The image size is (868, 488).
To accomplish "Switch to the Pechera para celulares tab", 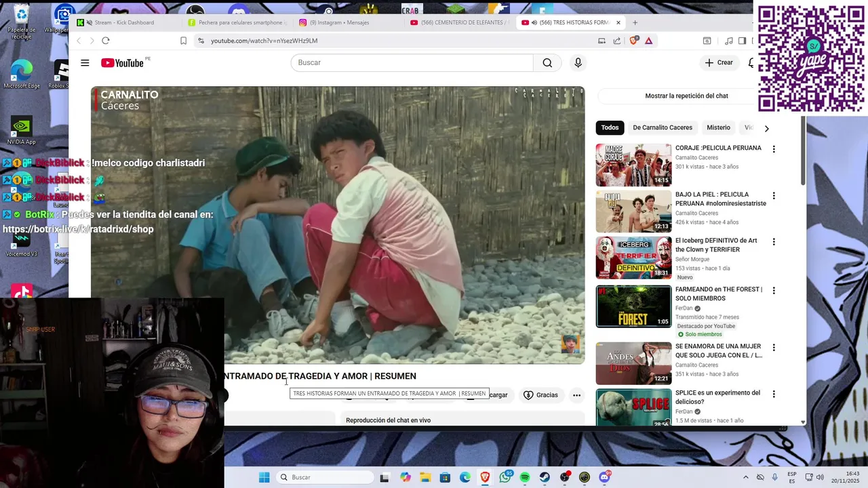I will (x=237, y=22).
